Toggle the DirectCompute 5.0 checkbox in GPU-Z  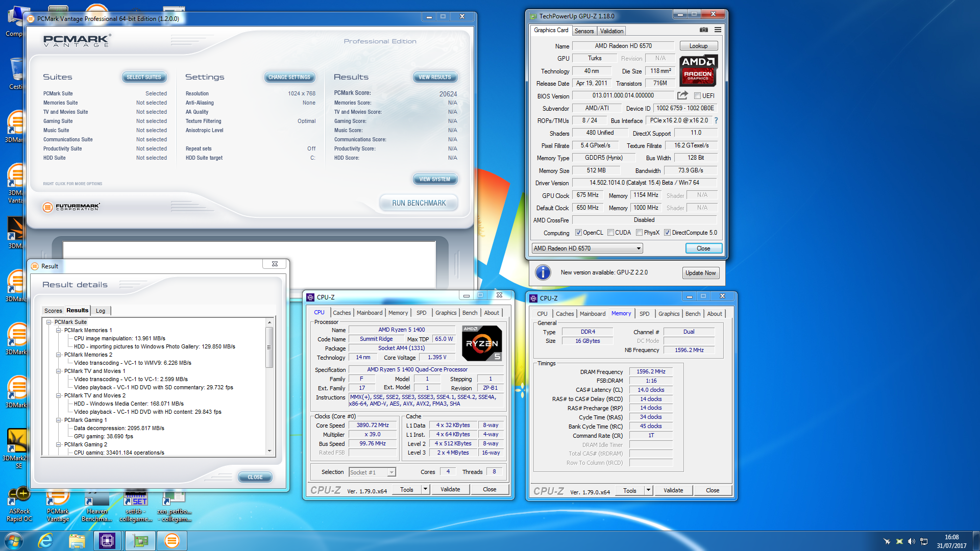click(x=667, y=233)
